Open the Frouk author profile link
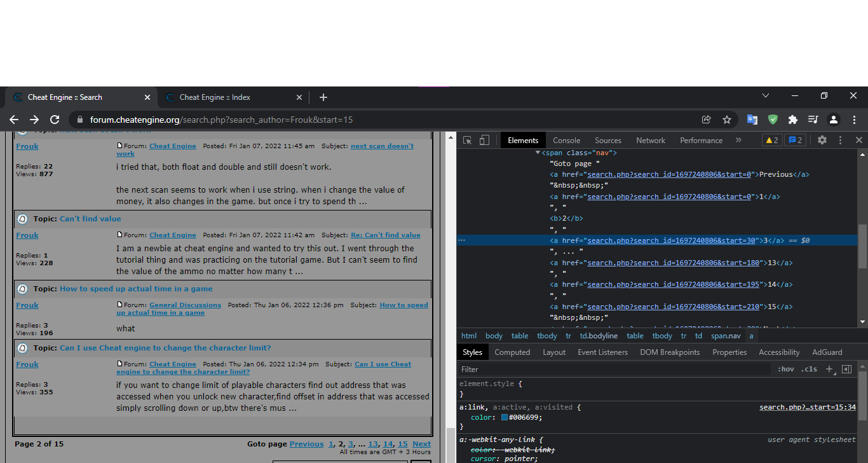 pos(27,146)
